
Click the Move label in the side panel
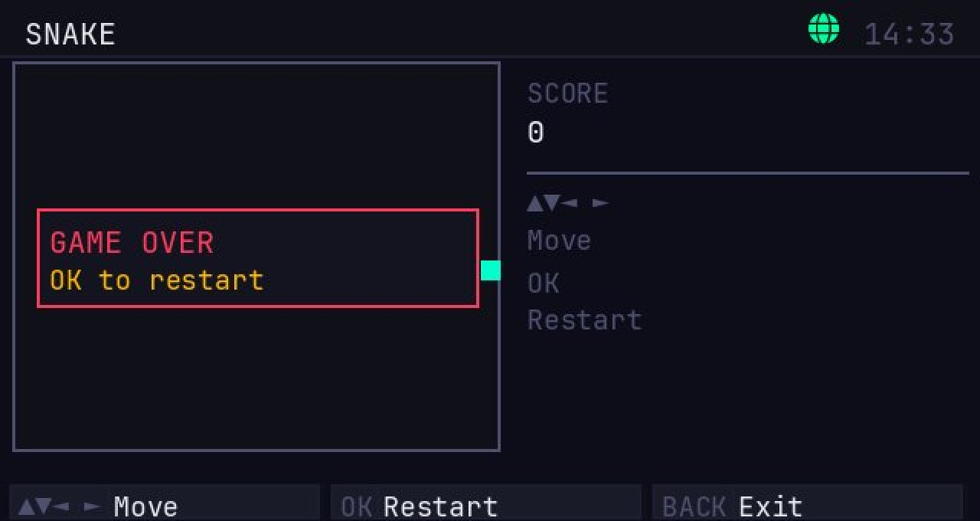[x=560, y=241]
